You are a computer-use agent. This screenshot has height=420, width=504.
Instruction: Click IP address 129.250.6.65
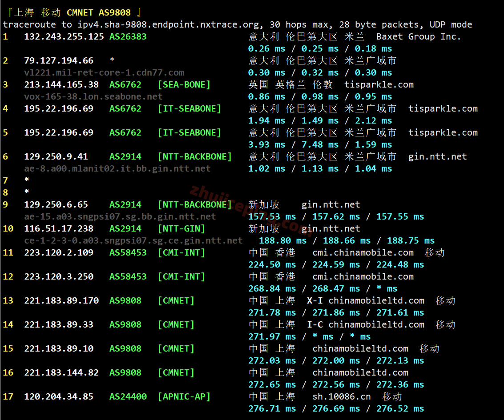(56, 204)
